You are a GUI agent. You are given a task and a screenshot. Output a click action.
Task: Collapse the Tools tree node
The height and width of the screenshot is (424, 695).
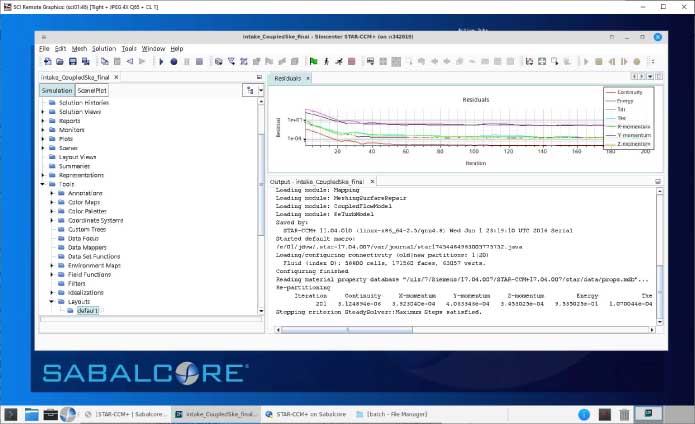[43, 184]
